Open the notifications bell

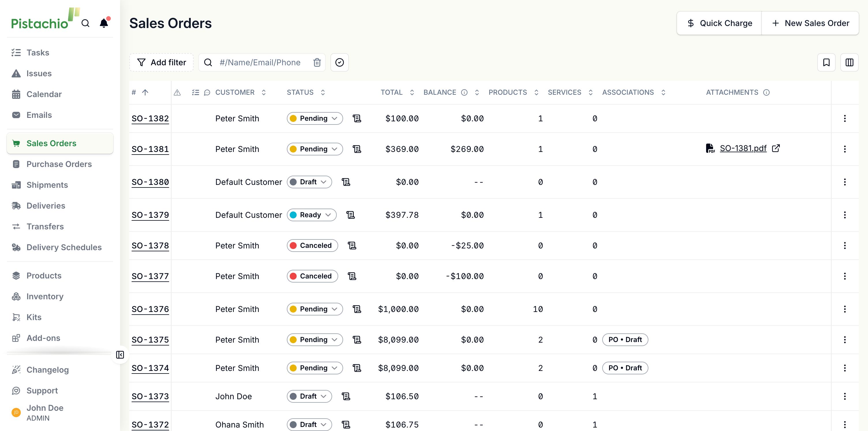(104, 23)
